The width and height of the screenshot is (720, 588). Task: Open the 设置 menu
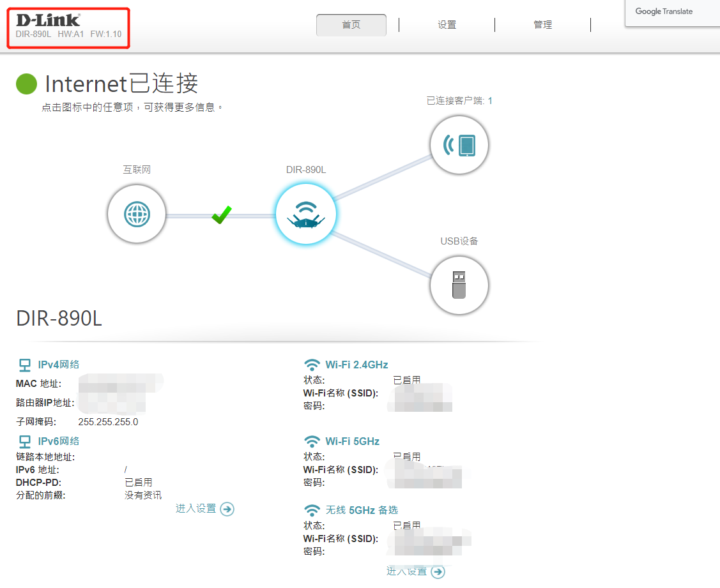pos(447,25)
